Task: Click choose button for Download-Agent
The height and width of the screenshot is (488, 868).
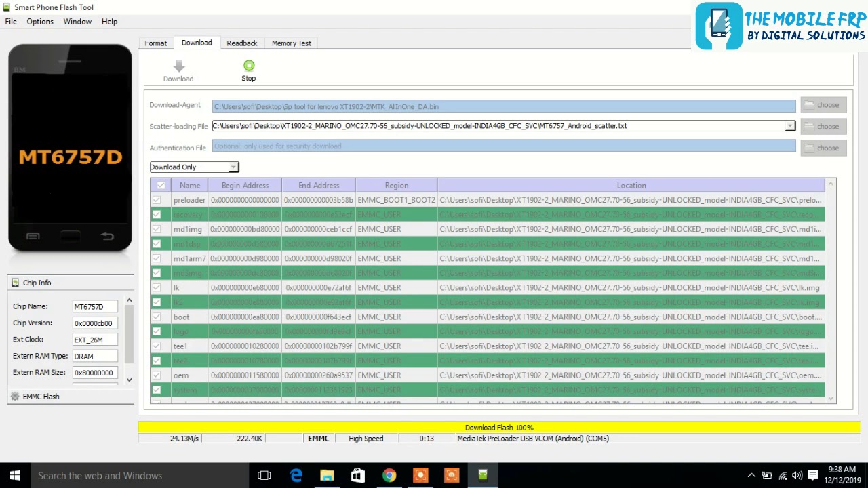Action: [823, 105]
